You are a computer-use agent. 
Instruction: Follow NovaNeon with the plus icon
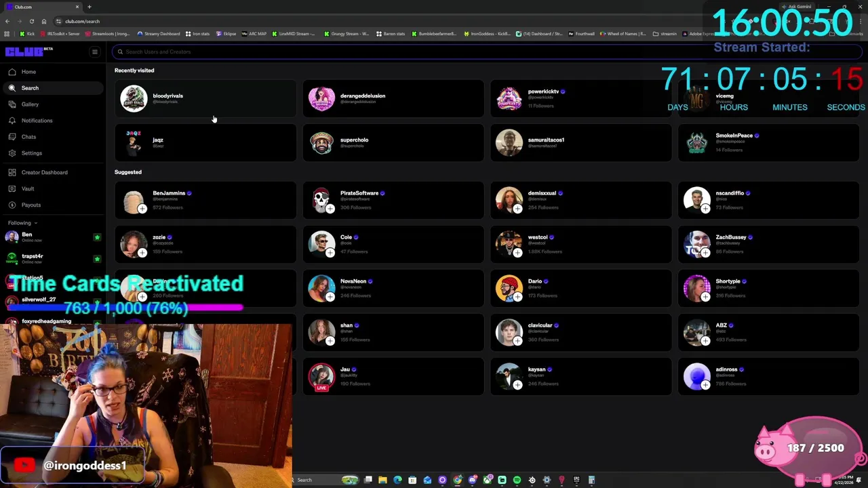[x=330, y=297]
